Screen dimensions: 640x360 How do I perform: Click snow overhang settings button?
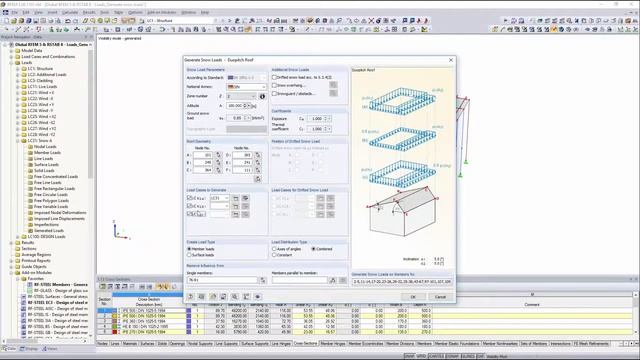[333, 85]
